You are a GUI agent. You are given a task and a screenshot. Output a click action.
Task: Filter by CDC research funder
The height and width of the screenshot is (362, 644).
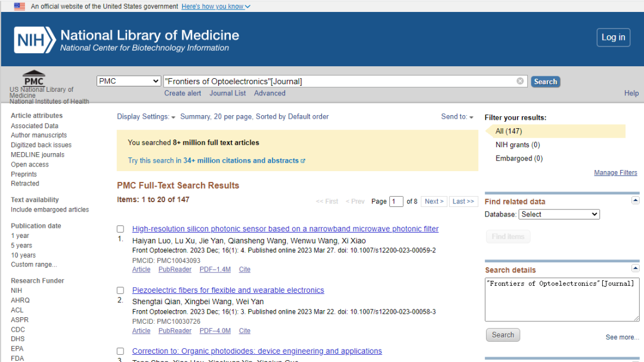click(x=18, y=330)
